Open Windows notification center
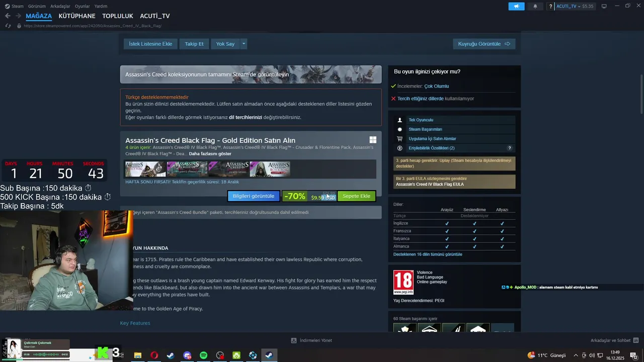This screenshot has height=362, width=644. click(633, 355)
